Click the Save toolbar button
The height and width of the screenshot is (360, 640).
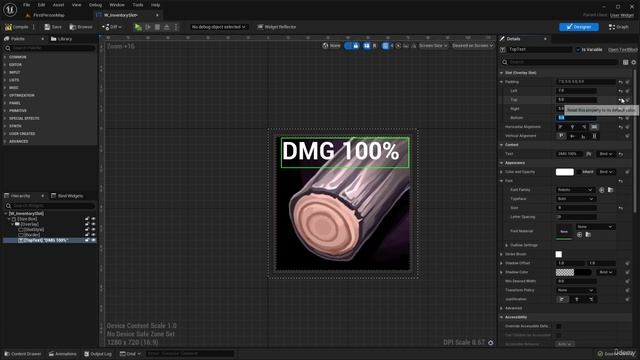[53, 27]
